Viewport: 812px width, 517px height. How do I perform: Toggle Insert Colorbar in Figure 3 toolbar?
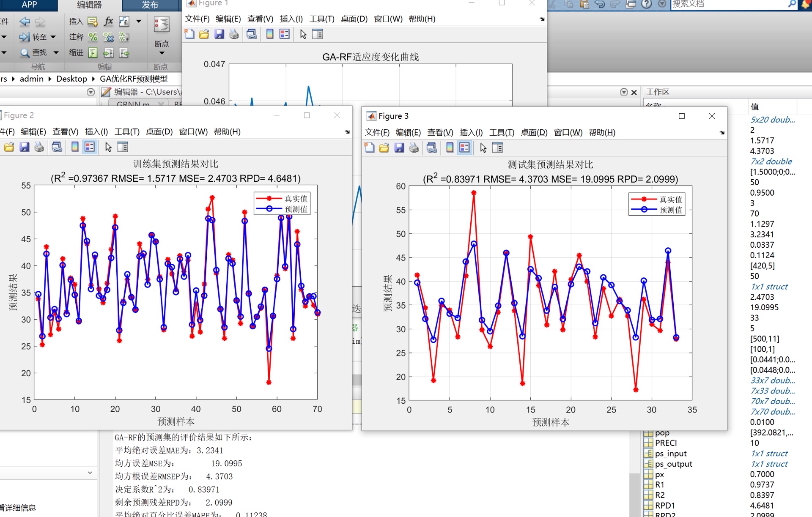(x=450, y=148)
